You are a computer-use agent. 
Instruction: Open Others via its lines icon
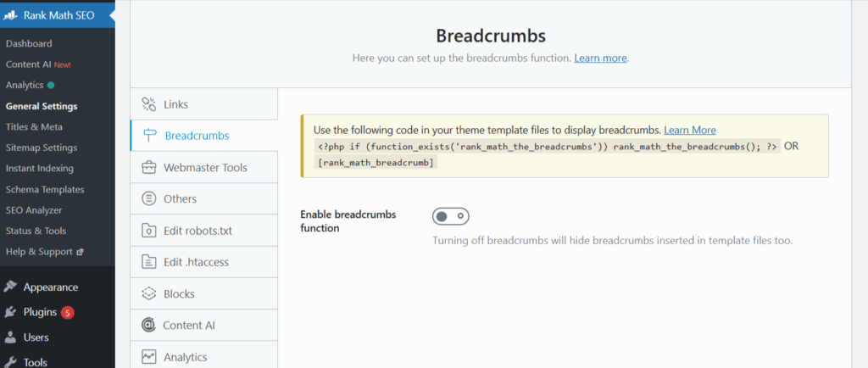[x=149, y=198]
